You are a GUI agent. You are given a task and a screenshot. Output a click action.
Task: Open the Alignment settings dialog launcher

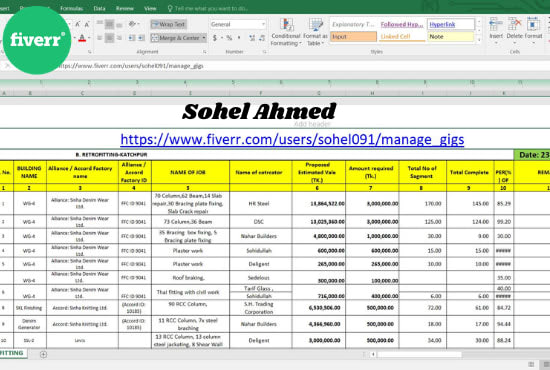coord(204,52)
